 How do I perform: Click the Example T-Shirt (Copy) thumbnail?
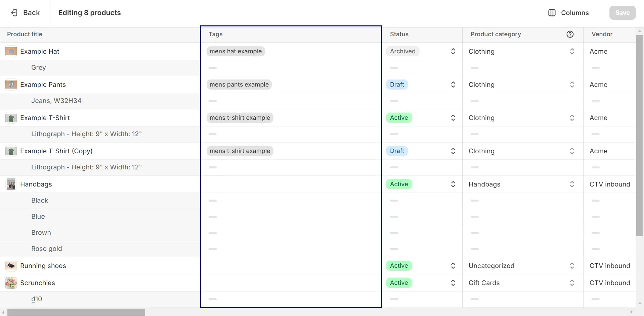11,151
